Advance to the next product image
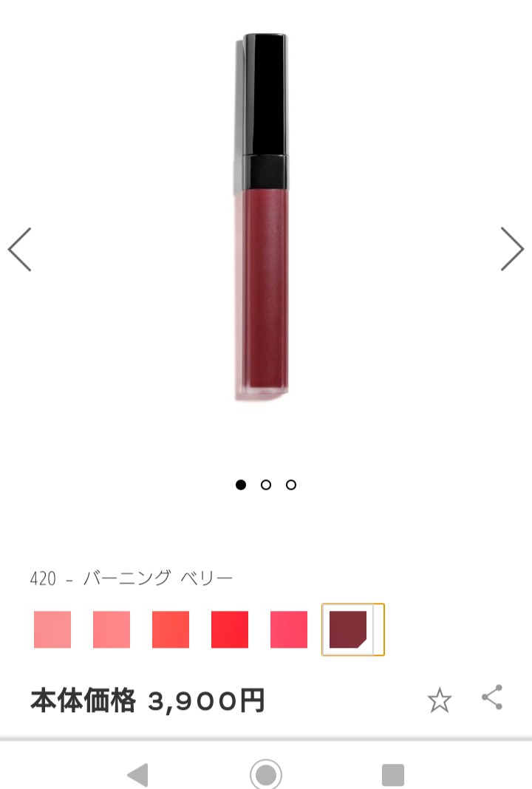The image size is (532, 789). tap(512, 248)
